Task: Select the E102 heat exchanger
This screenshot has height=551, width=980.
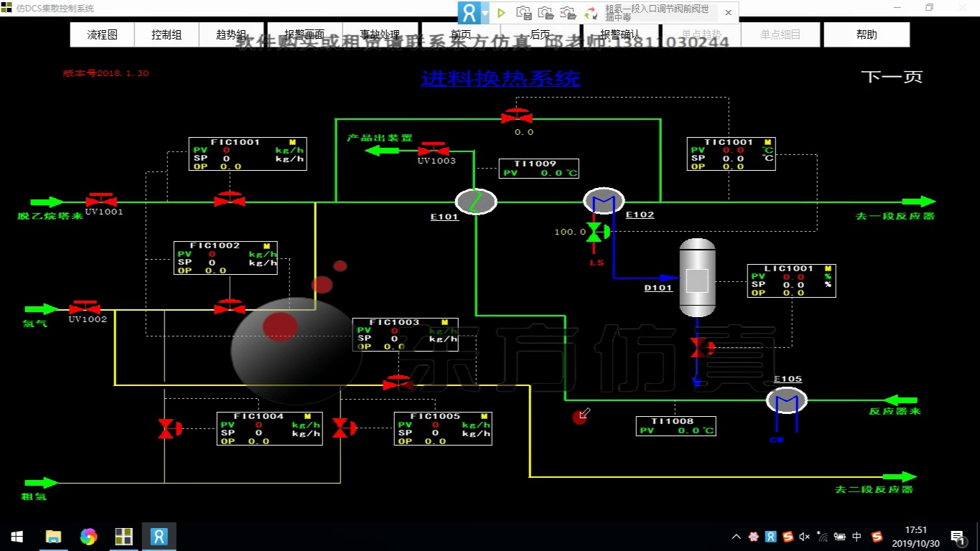Action: coord(604,202)
